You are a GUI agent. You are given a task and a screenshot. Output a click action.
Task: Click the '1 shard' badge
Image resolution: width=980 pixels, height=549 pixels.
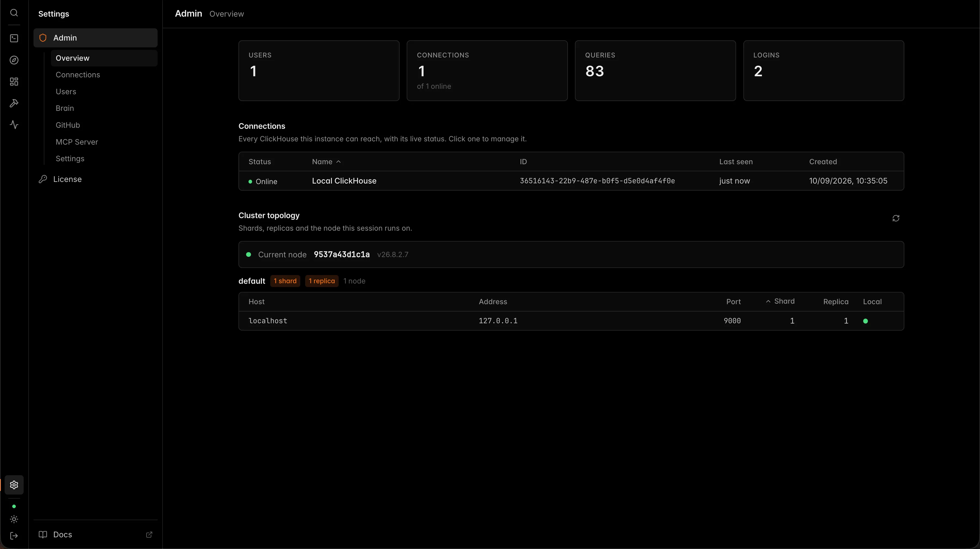285,281
